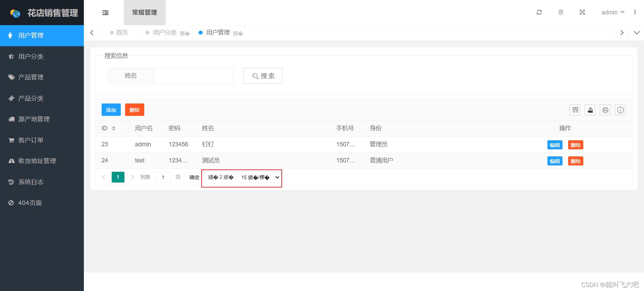Image resolution: width=644 pixels, height=291 pixels.
Task: Click the 测试员 name cell
Action: coord(211,160)
